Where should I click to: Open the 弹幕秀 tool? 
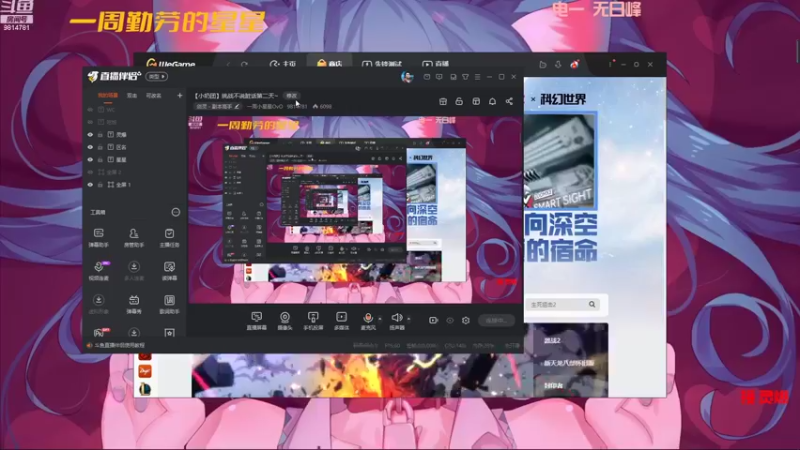(x=134, y=304)
